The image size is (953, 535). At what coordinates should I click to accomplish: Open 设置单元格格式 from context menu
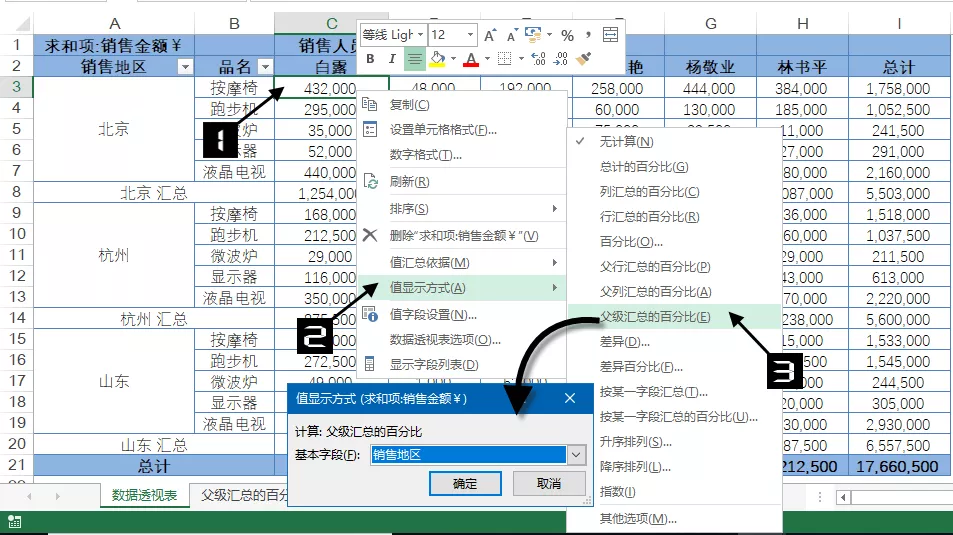click(463, 129)
